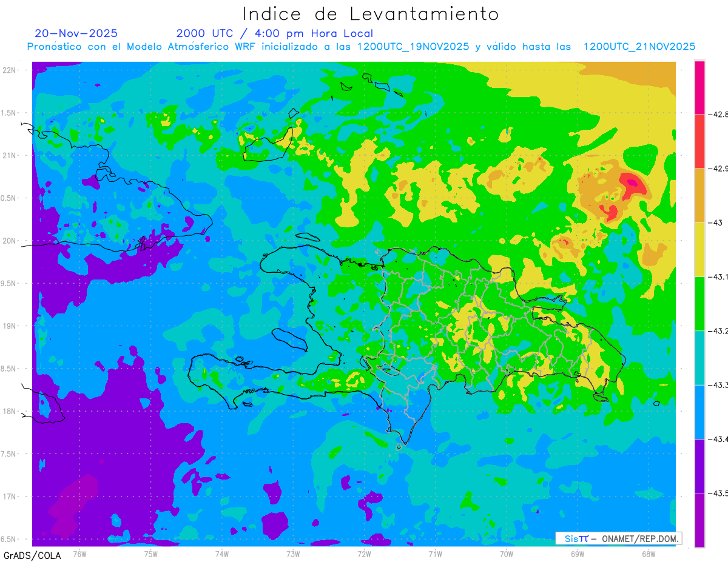The image size is (728, 562).
Task: Click the '9.5N' latitude label
Action: point(9,283)
